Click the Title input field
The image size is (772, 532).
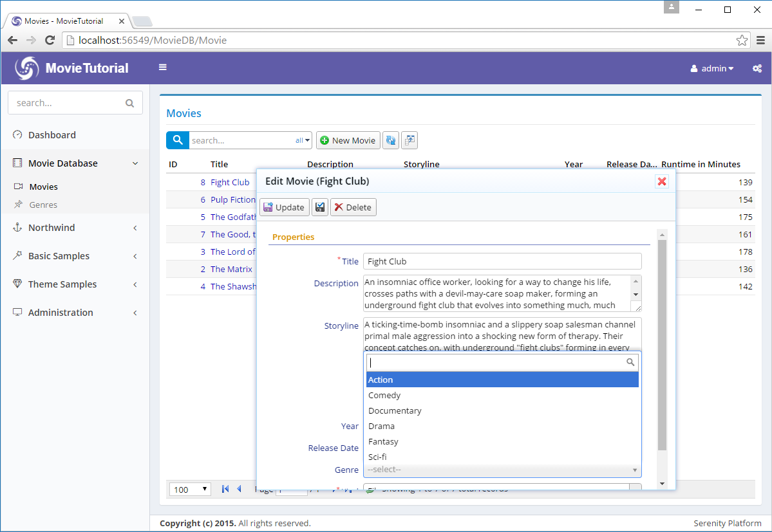(502, 261)
